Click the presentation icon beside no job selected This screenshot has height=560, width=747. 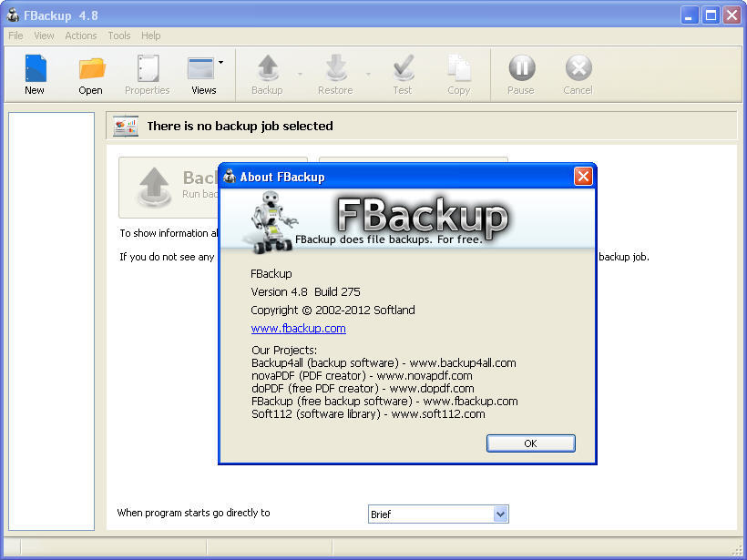click(126, 127)
